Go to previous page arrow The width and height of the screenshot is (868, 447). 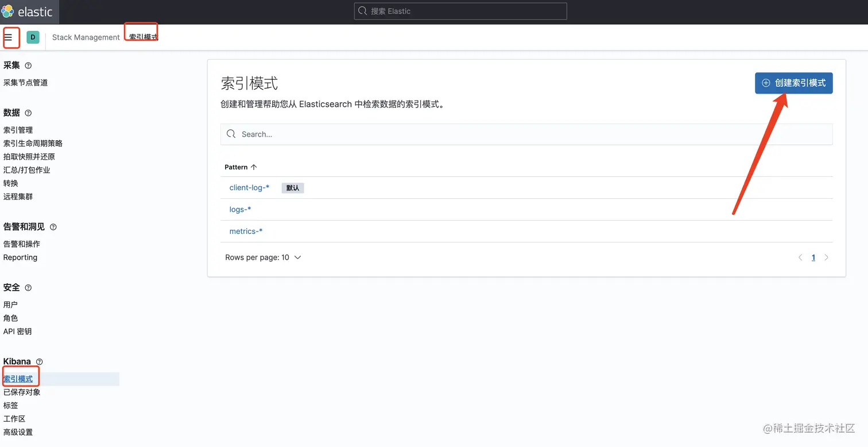click(x=800, y=257)
